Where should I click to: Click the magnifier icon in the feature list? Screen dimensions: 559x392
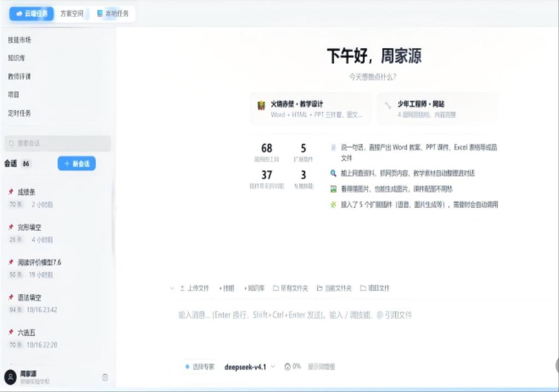click(x=334, y=174)
